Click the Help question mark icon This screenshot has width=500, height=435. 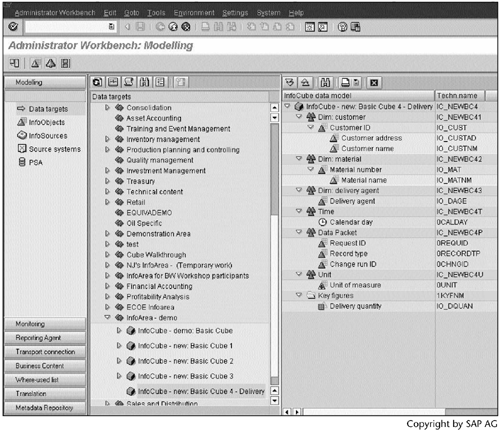tap(342, 27)
